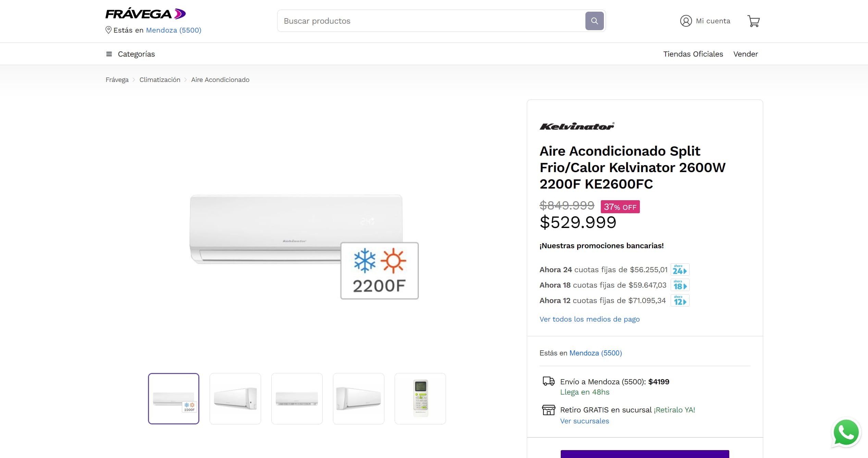Open the Categorías hamburger menu
This screenshot has height=458, width=868.
pos(109,54)
